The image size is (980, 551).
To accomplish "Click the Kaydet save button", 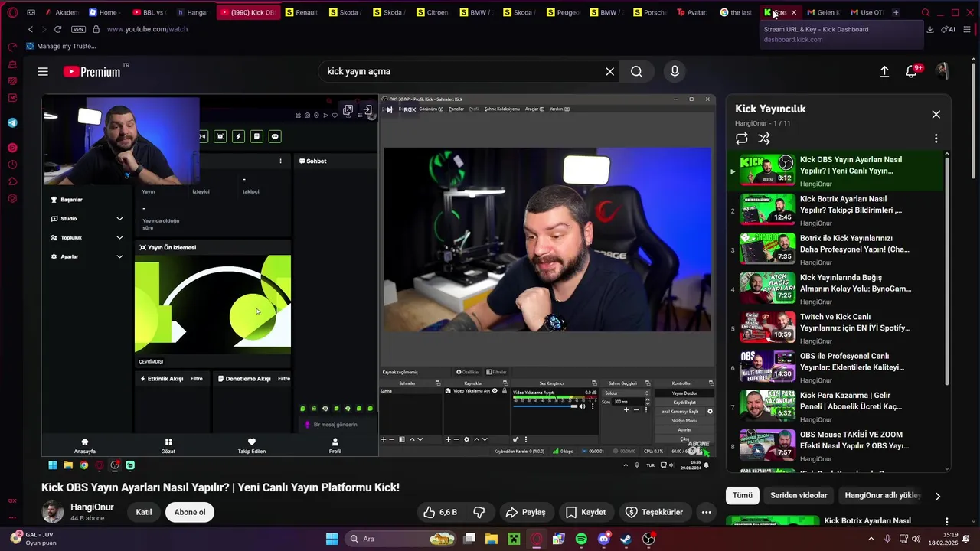I will (585, 512).
